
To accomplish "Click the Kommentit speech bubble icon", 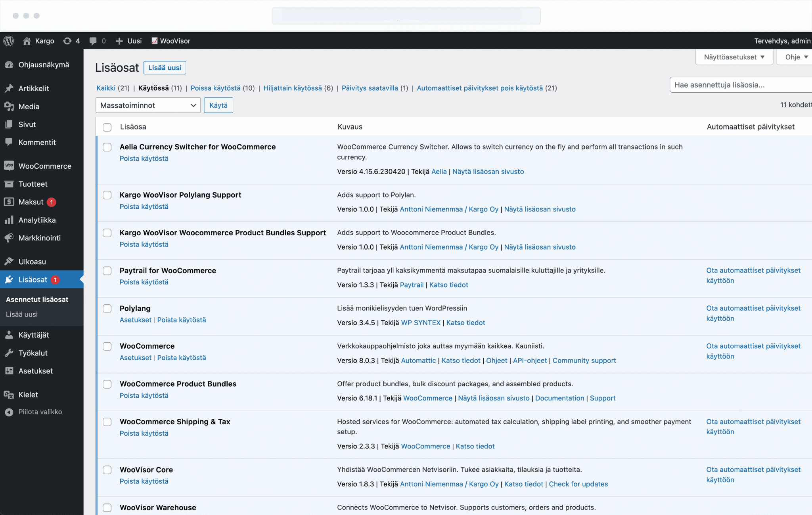I will coord(9,142).
